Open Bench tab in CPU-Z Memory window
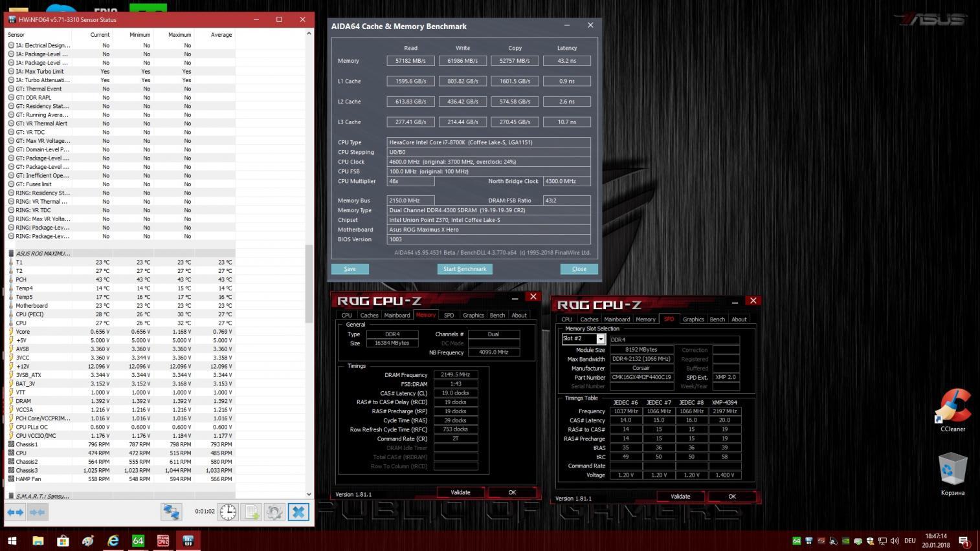The image size is (980, 551). coord(497,315)
